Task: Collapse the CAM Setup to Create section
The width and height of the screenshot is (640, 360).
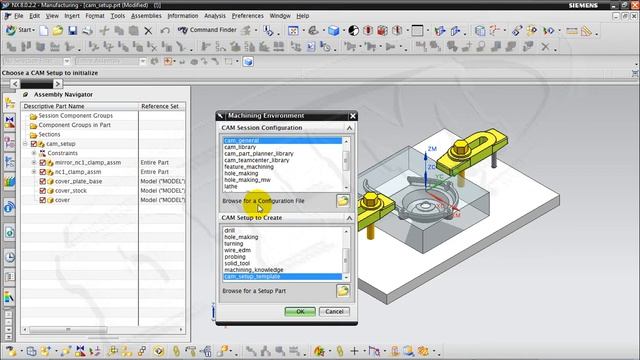Action: click(349, 218)
